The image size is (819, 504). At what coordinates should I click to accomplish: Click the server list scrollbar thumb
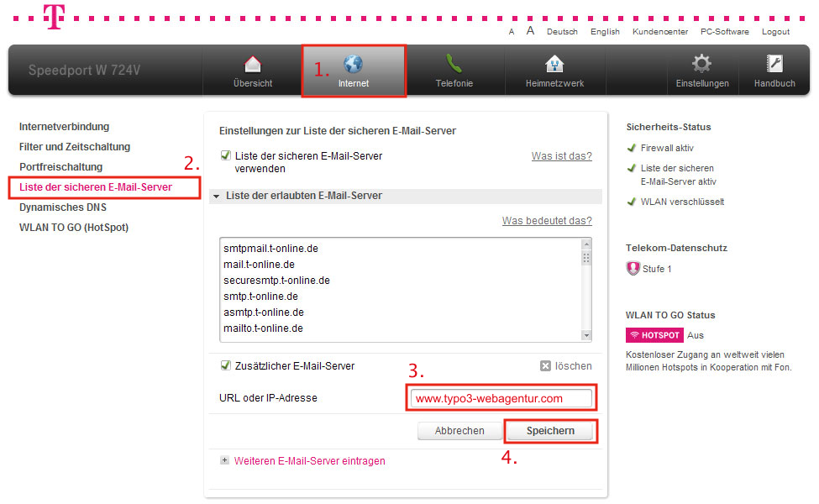(586, 258)
